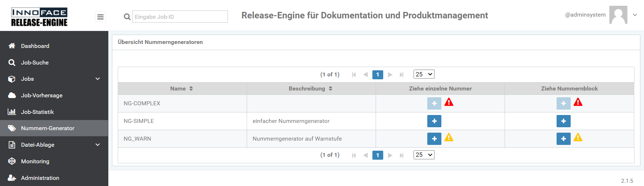
Task: Go to Job-Statistik in sidebar
Action: (x=37, y=112)
